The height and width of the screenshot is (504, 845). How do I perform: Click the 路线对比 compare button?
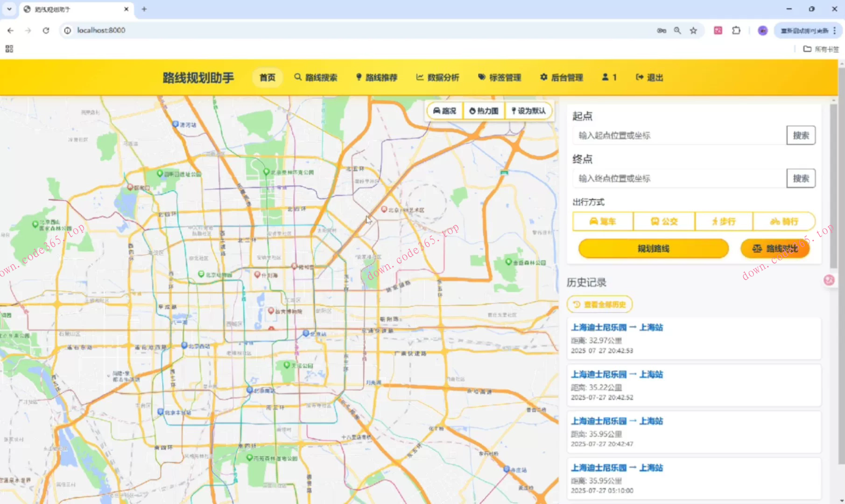point(775,249)
